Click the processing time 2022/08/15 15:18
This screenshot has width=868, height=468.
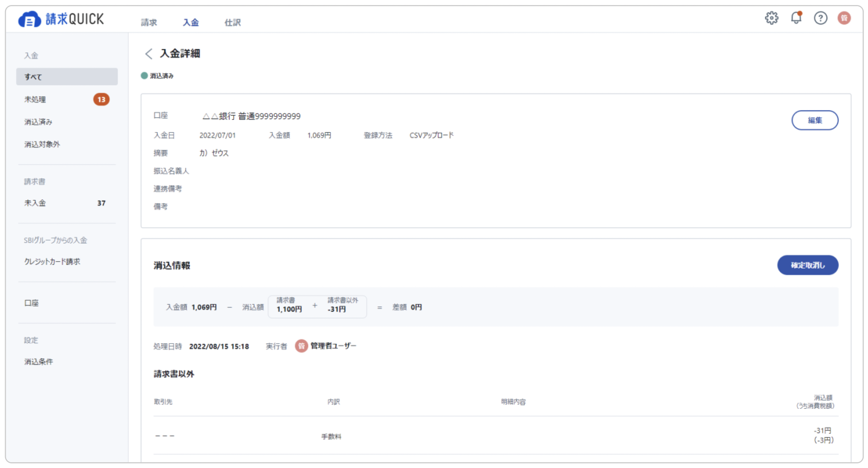(219, 346)
